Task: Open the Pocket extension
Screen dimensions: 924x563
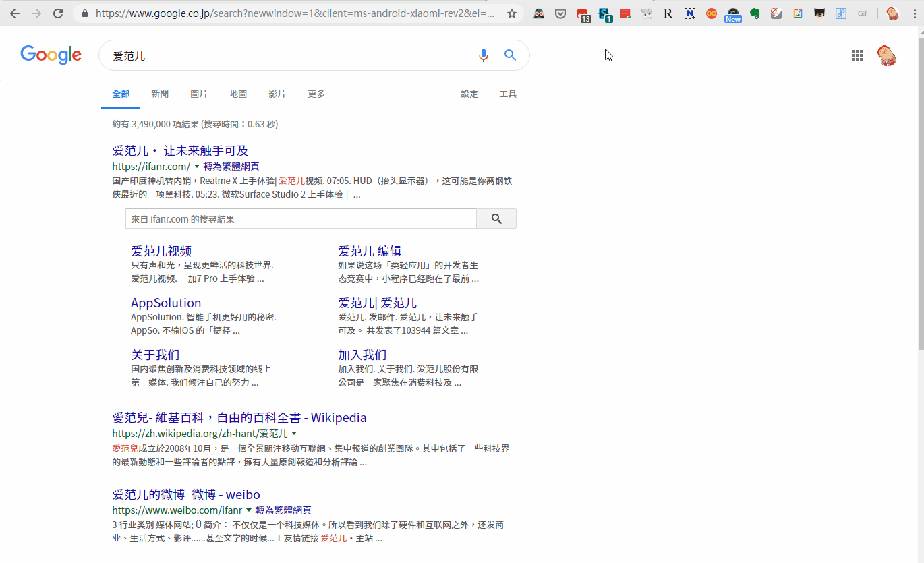Action: tap(560, 13)
